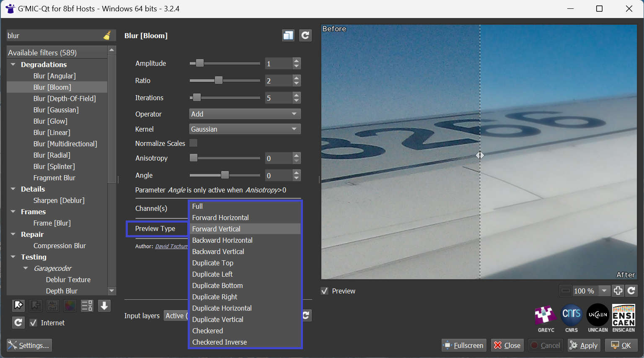Uncheck the Preview checkbox

coord(325,291)
